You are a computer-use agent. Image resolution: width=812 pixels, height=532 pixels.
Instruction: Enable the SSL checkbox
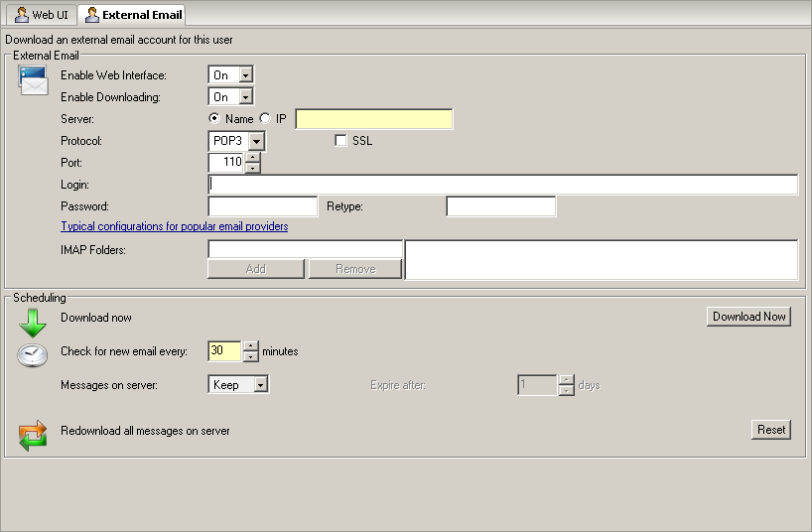pos(341,141)
